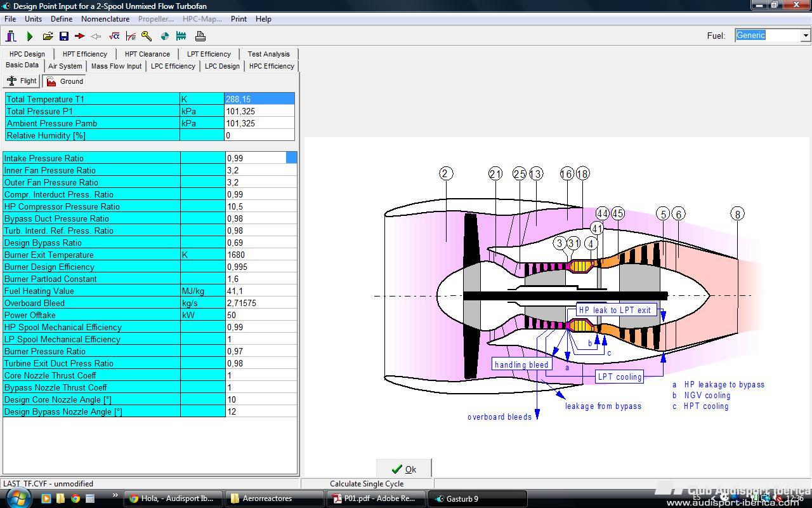812x508 pixels.
Task: Open the Windows Start button
Action: (x=17, y=497)
